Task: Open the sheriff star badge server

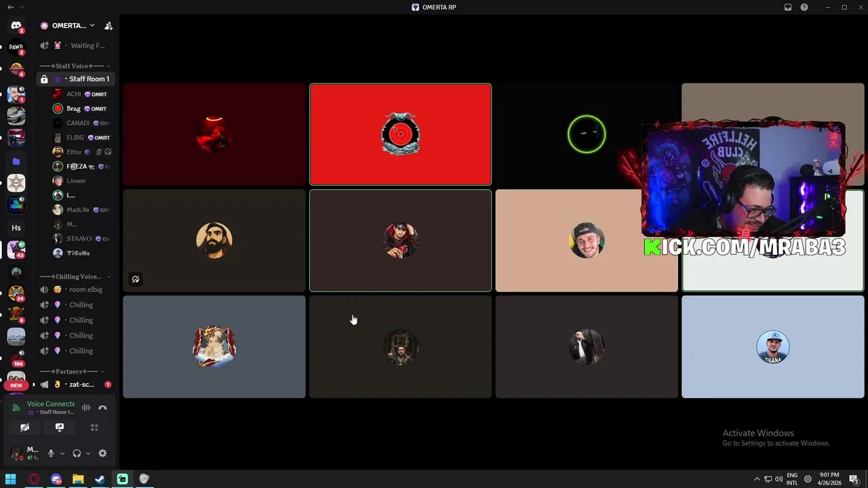Action: [x=16, y=183]
